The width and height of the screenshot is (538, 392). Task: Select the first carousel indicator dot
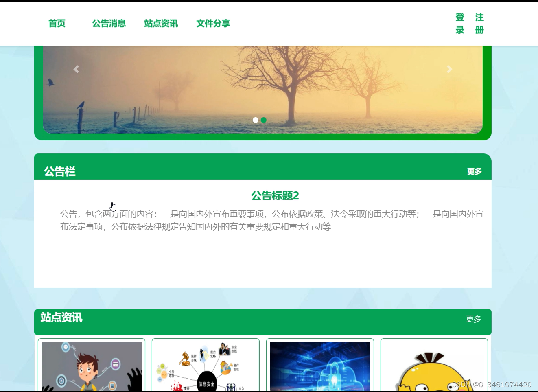coord(256,120)
